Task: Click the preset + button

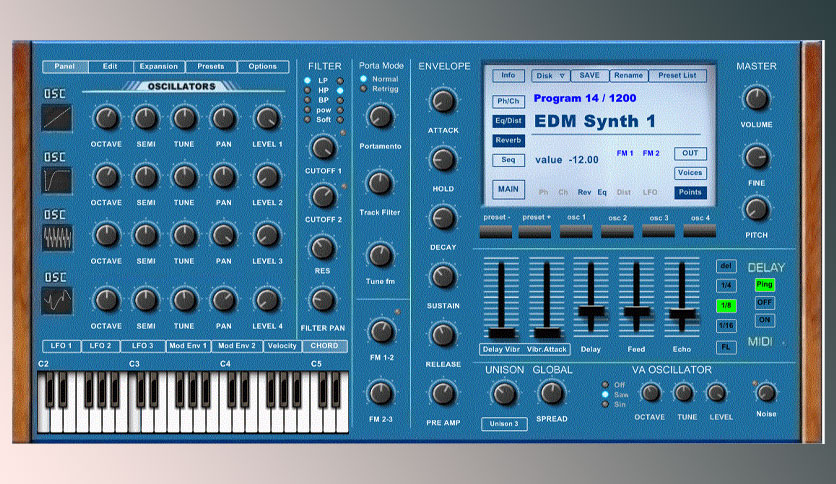Action: tap(535, 231)
